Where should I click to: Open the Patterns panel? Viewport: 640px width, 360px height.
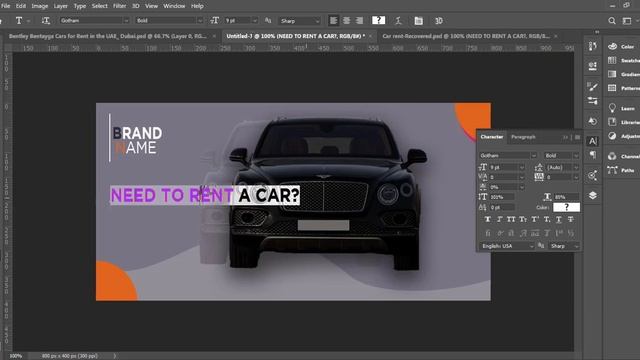[x=623, y=88]
